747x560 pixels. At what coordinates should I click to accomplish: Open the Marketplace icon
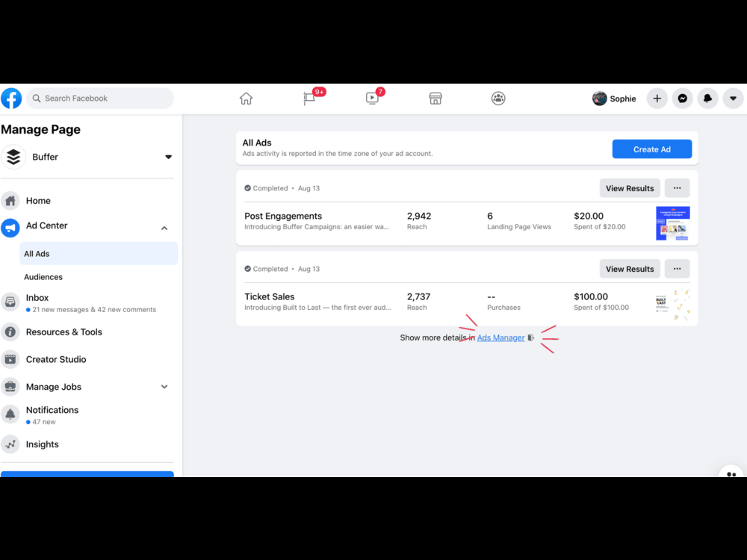tap(436, 99)
